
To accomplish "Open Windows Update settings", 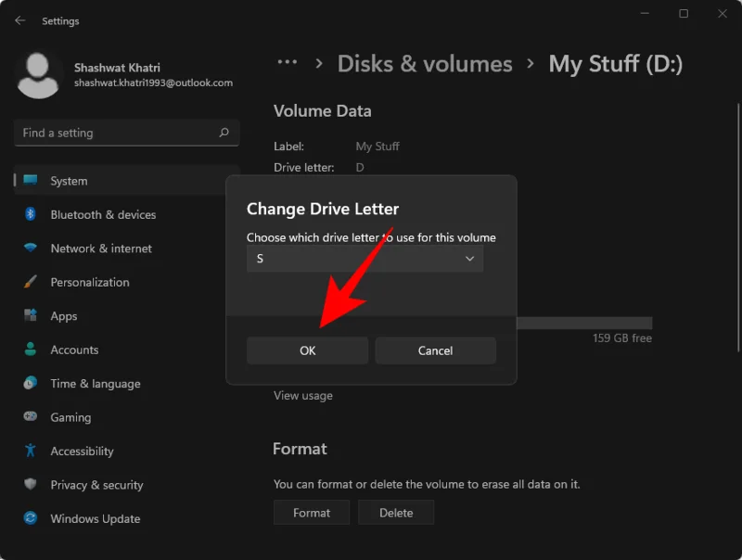I will (94, 518).
